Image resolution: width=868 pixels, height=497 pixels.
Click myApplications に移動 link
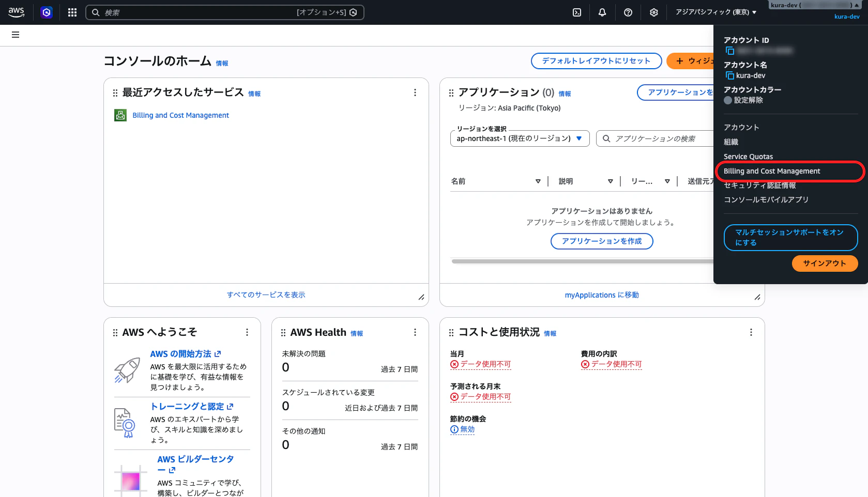pos(602,295)
